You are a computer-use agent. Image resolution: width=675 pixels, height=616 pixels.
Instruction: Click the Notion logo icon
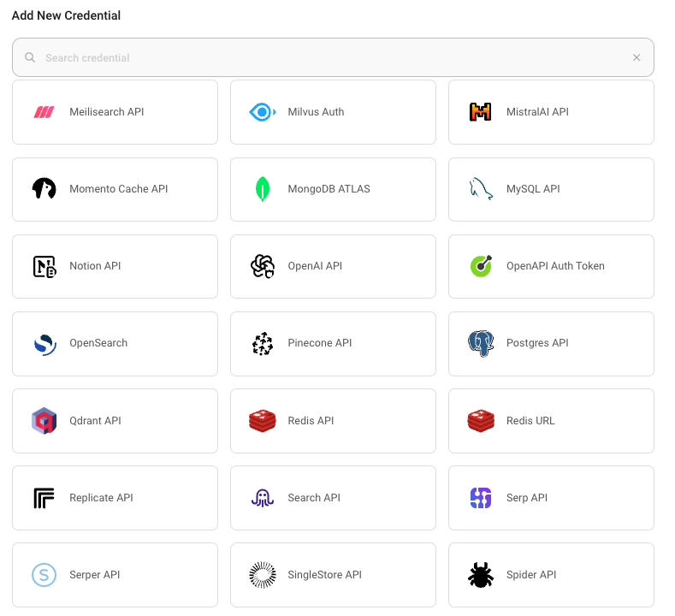[44, 266]
